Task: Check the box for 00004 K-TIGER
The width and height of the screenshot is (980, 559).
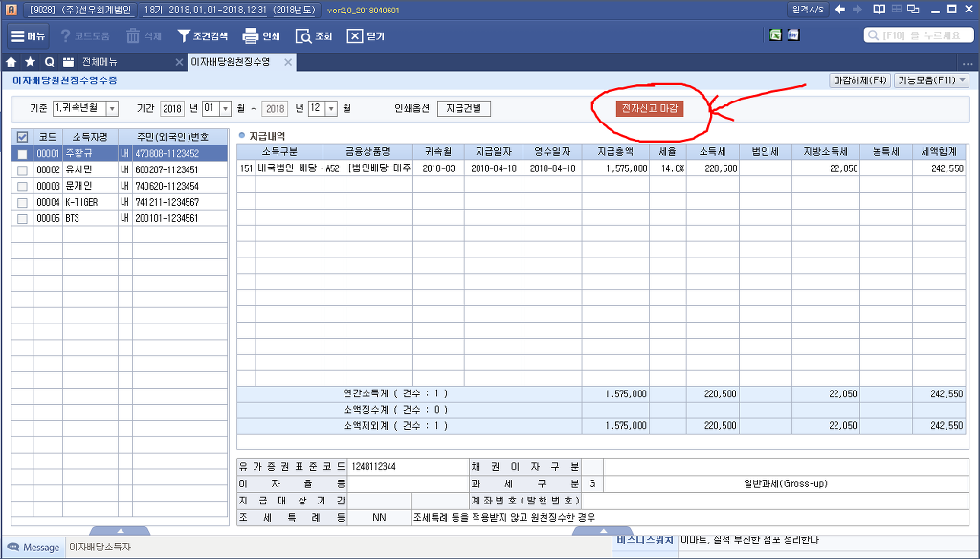Action: pos(23,203)
